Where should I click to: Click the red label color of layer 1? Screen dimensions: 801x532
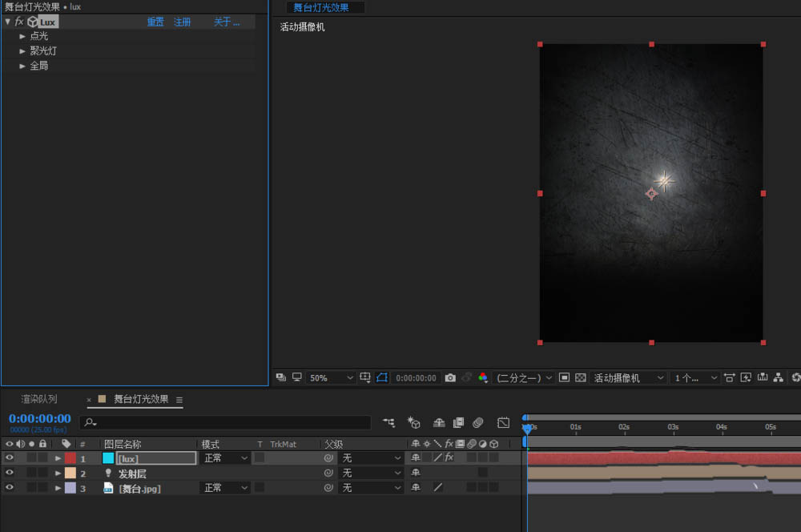coord(70,458)
